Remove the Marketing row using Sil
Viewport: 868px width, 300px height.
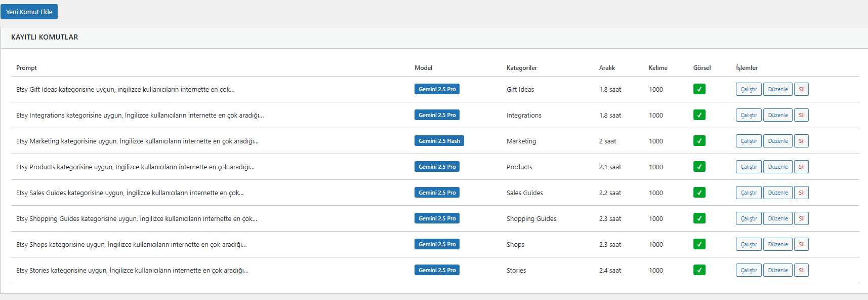pos(801,141)
